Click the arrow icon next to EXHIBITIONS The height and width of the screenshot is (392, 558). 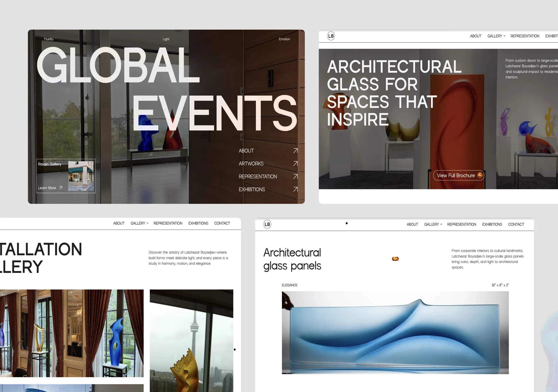tap(296, 189)
